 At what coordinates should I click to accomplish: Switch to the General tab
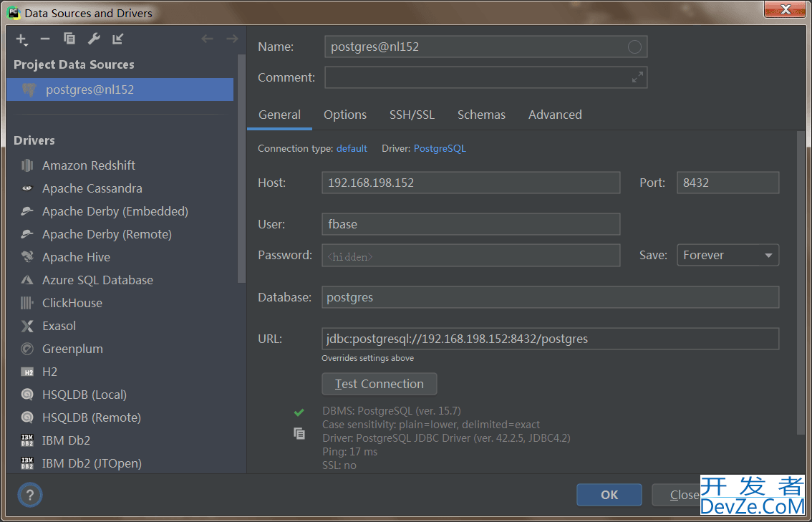point(280,115)
